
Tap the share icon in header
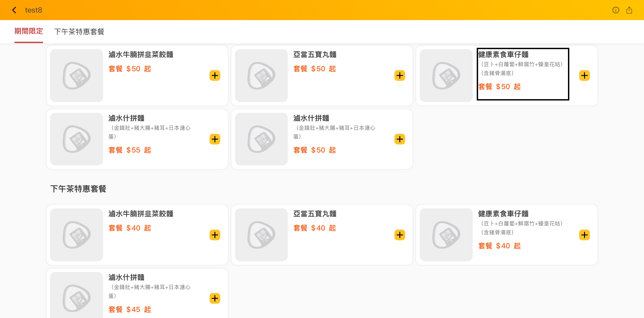coord(629,10)
